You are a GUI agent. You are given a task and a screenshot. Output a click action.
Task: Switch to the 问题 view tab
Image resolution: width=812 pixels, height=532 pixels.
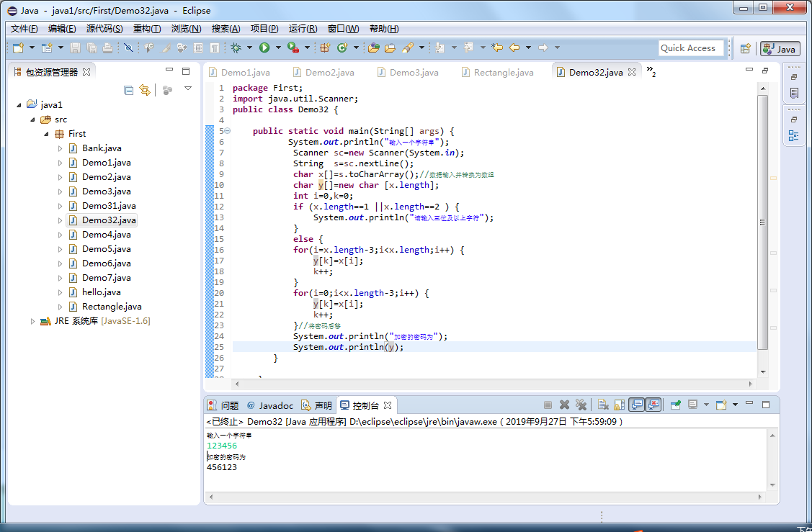223,405
